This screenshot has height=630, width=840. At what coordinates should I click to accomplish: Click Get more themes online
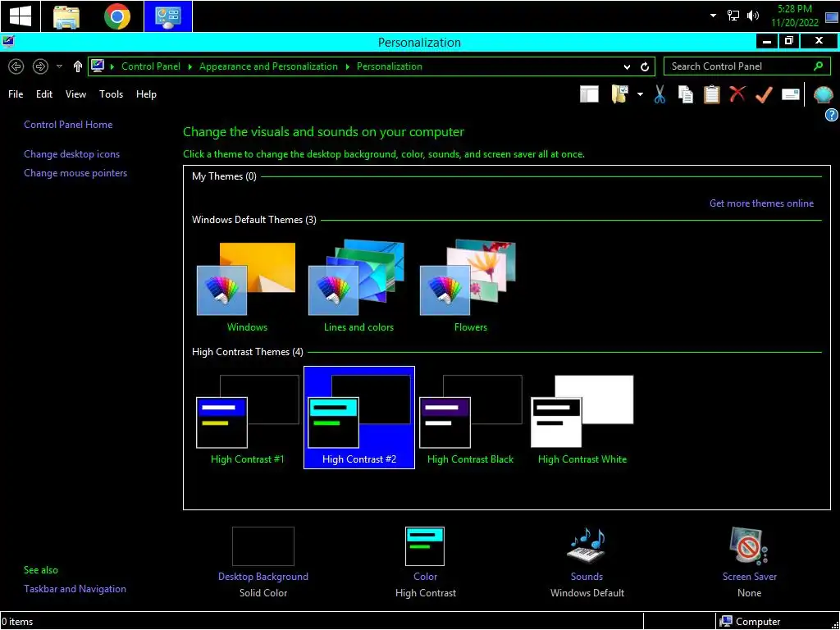761,203
